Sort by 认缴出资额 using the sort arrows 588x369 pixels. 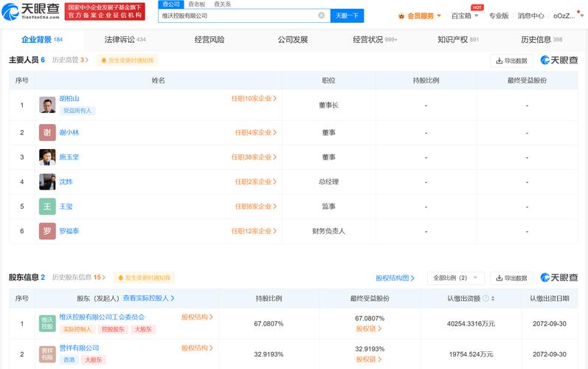tap(493, 298)
